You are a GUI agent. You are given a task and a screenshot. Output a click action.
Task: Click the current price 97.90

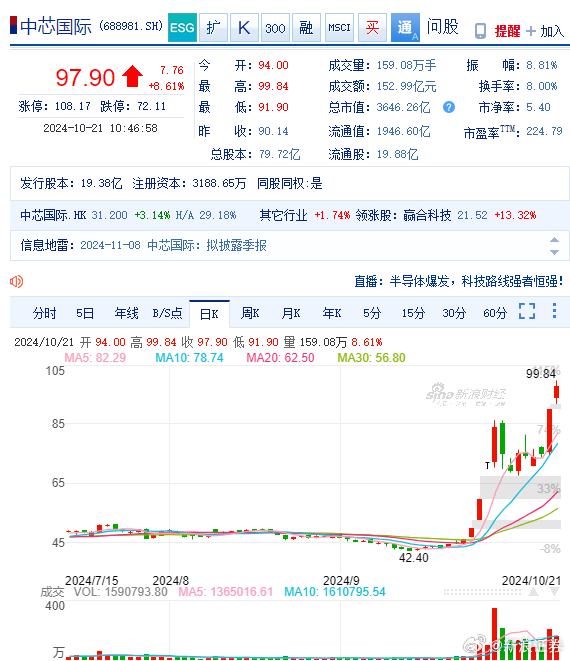[x=85, y=78]
